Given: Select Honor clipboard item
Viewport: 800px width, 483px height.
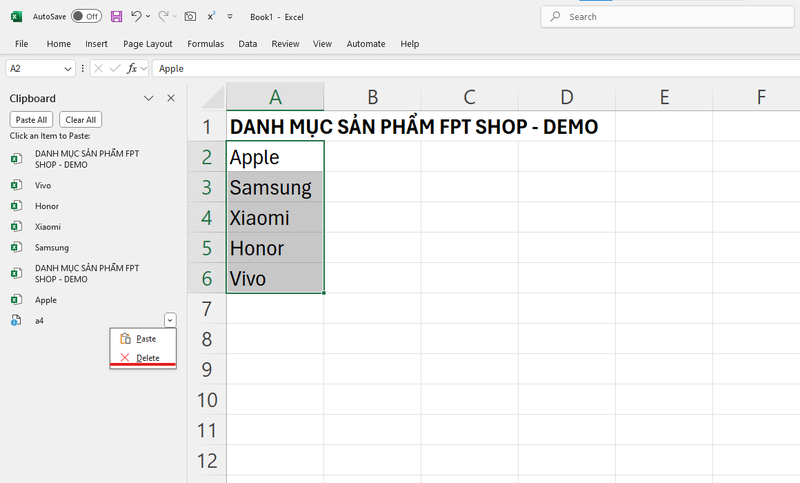Looking at the screenshot, I should click(x=93, y=206).
